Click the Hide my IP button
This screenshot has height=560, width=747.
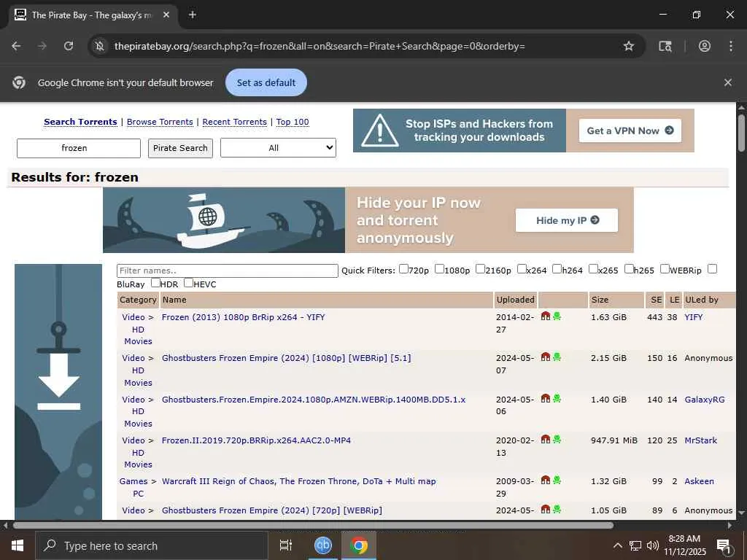[x=566, y=220]
